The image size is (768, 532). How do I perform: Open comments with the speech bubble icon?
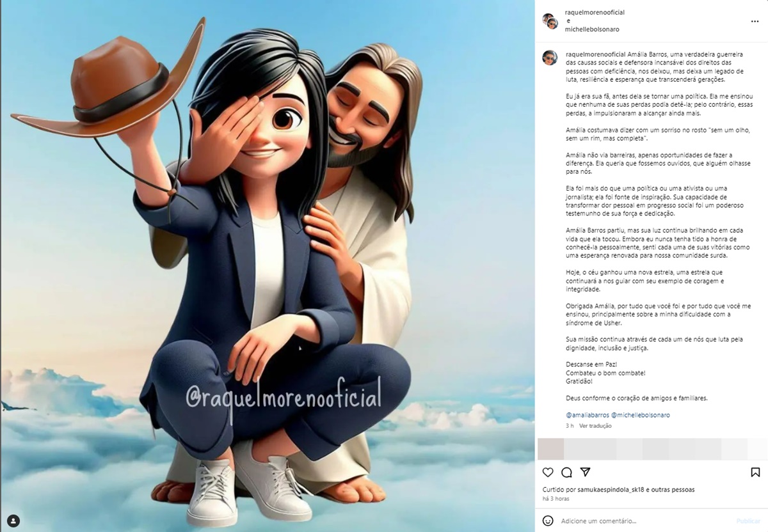[566, 473]
